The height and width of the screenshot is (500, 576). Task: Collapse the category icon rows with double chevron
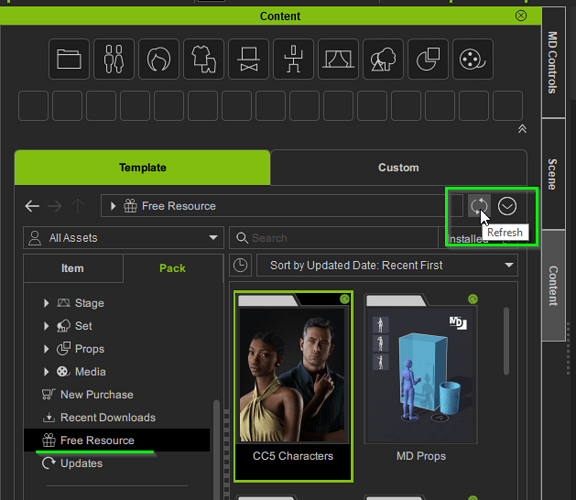coord(522,129)
